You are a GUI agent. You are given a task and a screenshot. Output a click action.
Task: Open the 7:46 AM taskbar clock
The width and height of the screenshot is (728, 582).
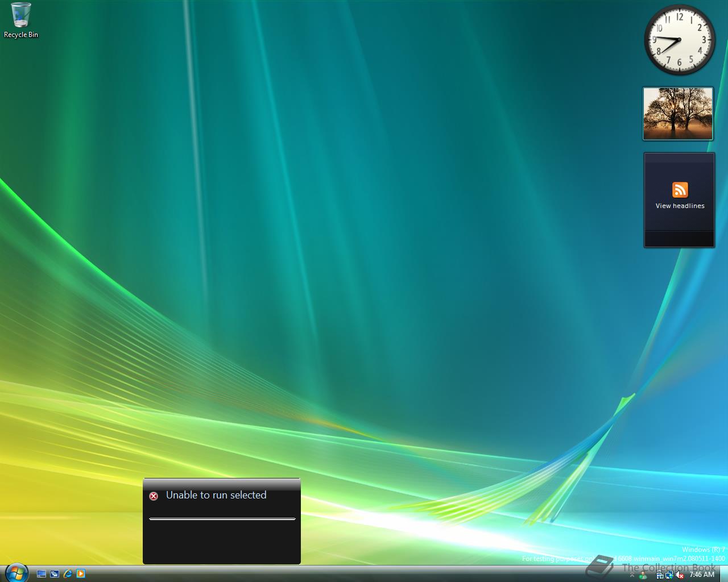[x=702, y=575]
